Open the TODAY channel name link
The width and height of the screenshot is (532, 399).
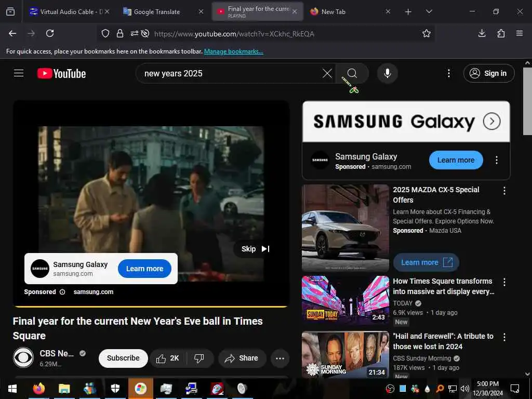[x=403, y=303]
